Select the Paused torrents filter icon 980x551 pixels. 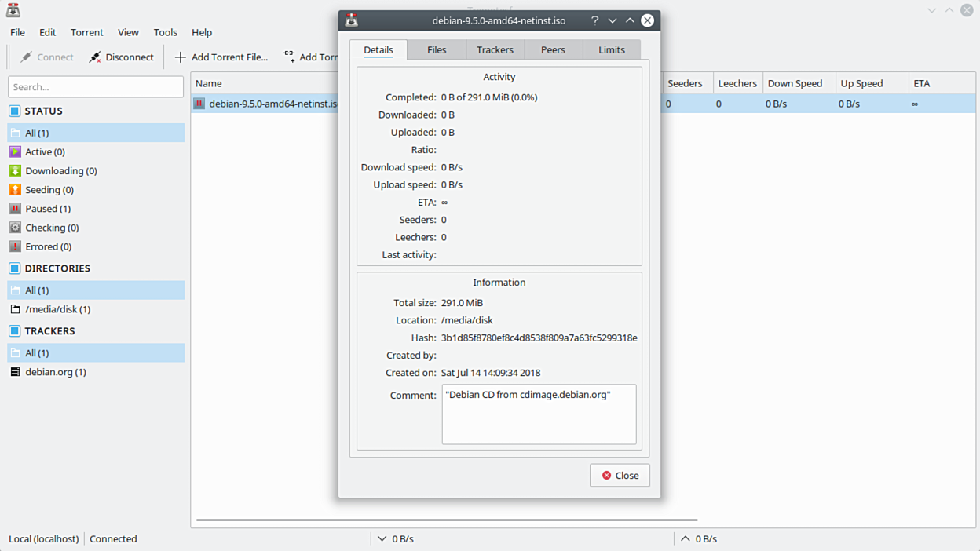14,208
